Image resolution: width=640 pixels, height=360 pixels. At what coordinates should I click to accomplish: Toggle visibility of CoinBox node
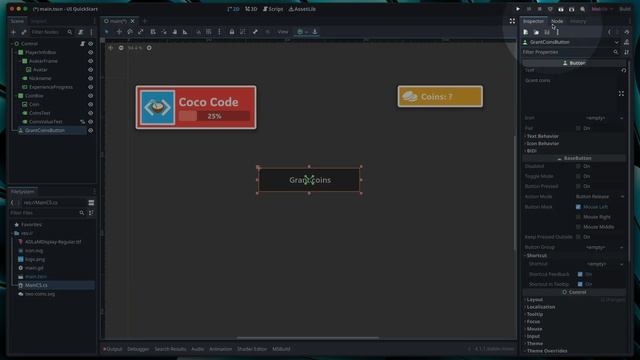91,96
